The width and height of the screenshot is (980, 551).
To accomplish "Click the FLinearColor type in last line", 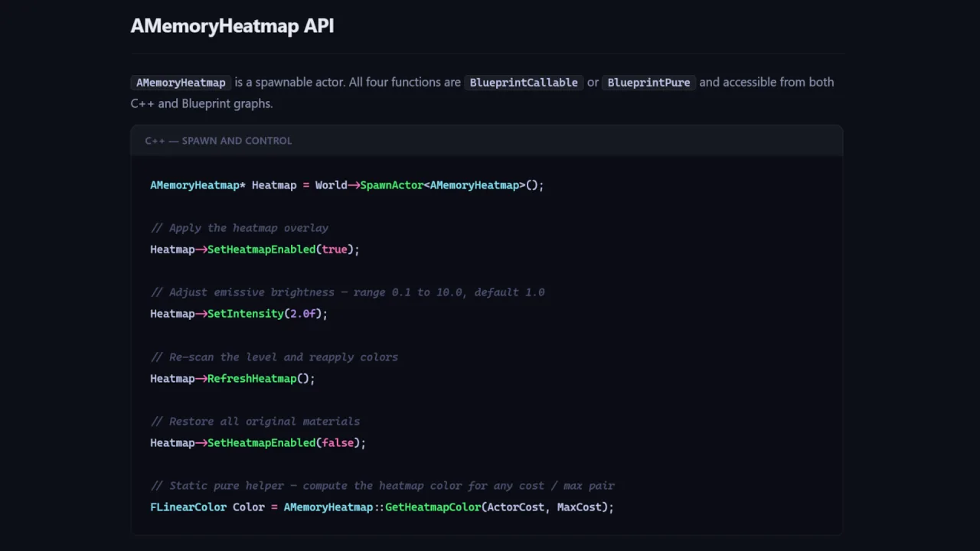I will (x=188, y=507).
